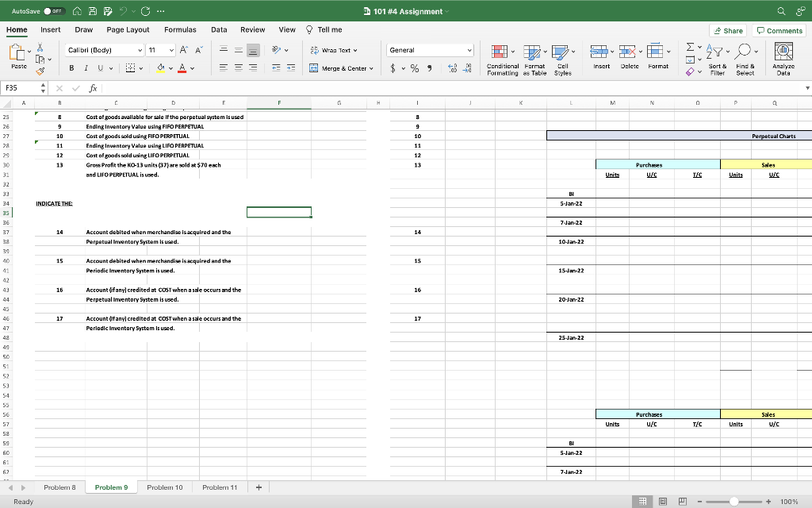Click Merge & Center button
The image size is (812, 508).
341,68
